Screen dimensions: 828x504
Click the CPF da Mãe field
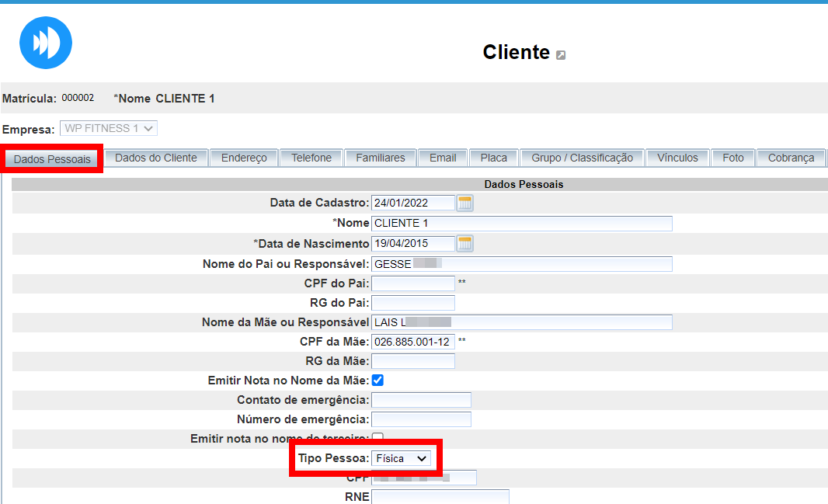[x=413, y=342]
